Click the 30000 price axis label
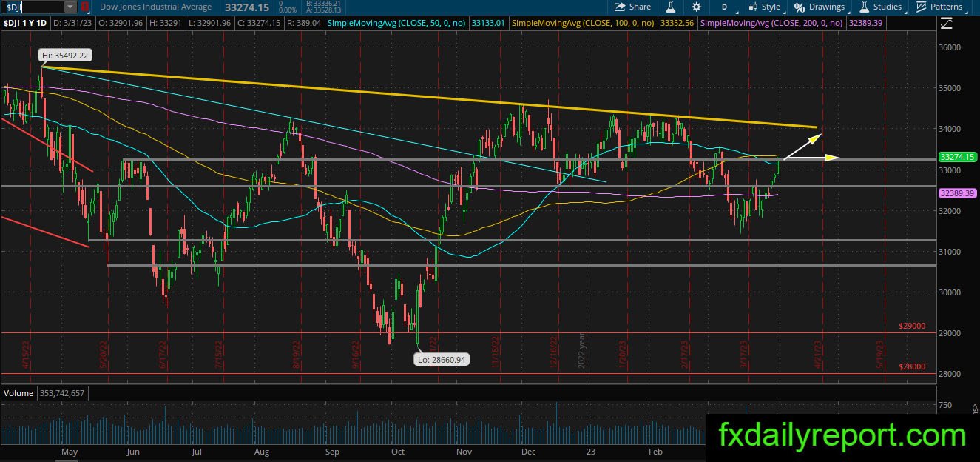The image size is (980, 462). [x=950, y=292]
